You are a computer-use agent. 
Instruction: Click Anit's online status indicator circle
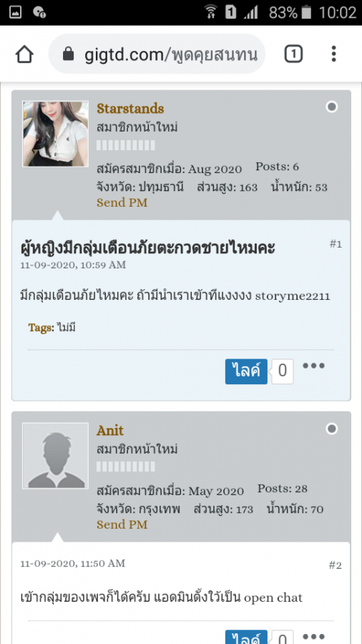coord(332,429)
